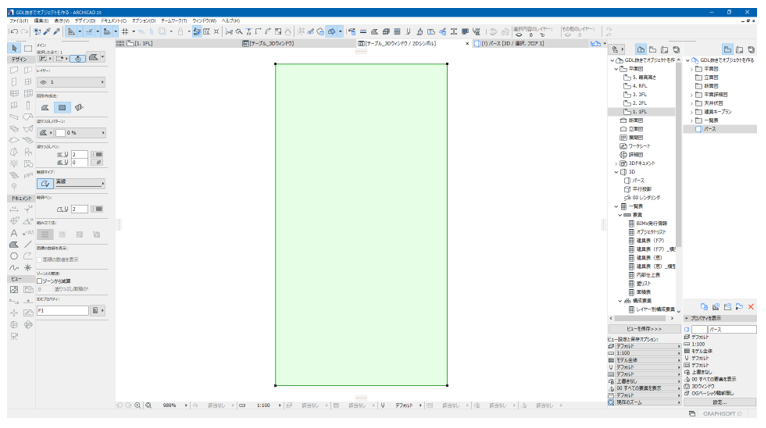Click the Redo icon in toolbar
Viewport: 766px width, 428px height.
(23, 32)
